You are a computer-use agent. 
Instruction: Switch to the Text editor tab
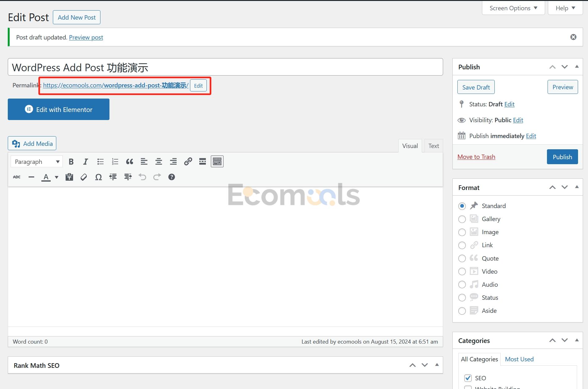(433, 146)
